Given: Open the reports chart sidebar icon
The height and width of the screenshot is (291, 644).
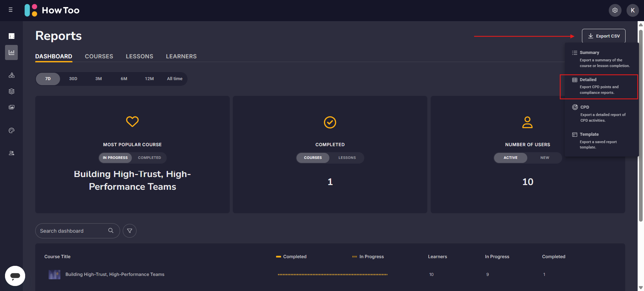Looking at the screenshot, I should (x=11, y=52).
